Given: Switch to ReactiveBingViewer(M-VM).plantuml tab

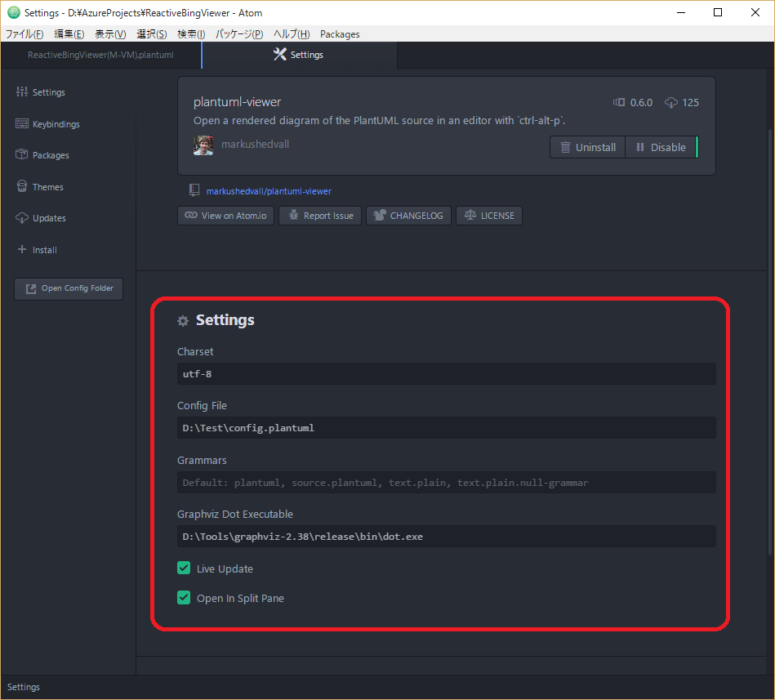Looking at the screenshot, I should [x=100, y=55].
